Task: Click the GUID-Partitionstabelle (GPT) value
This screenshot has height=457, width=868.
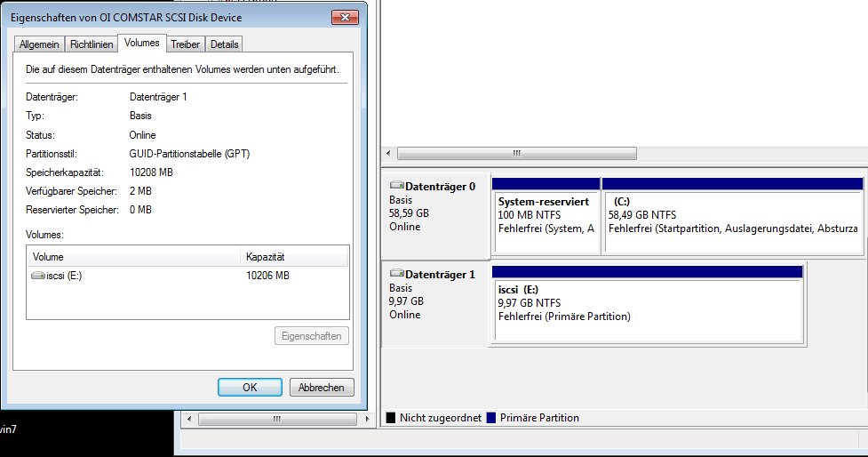Action: point(189,154)
